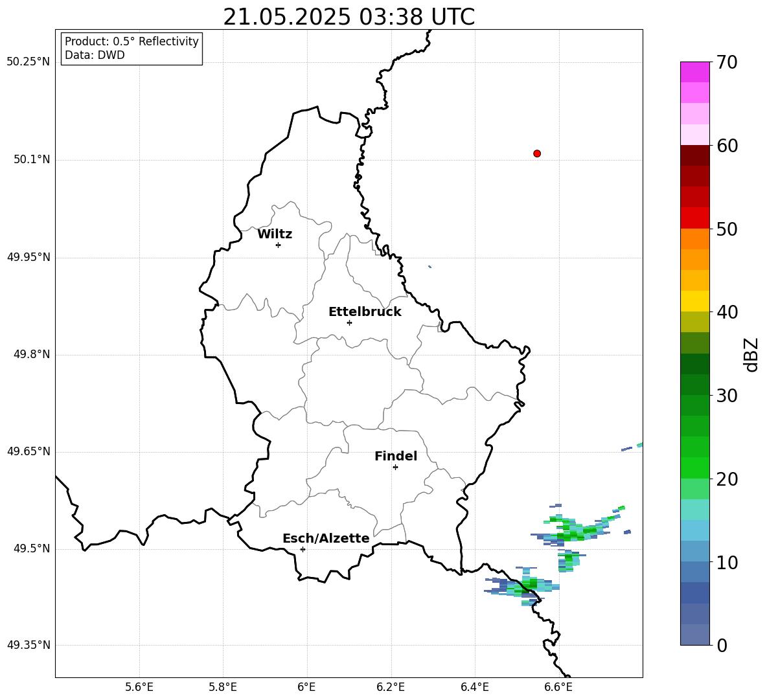Click the Wiltz location cross marker
767x700 pixels.
coord(278,245)
